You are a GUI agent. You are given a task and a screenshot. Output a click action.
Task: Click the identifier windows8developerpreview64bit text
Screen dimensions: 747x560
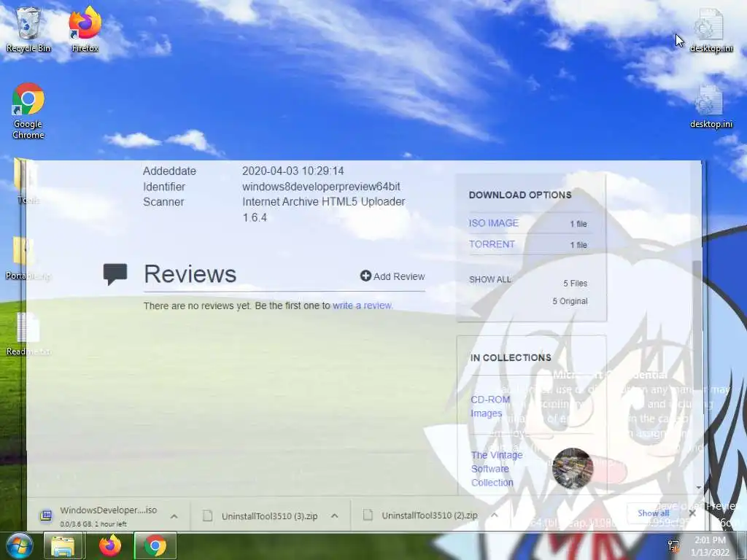click(x=321, y=187)
